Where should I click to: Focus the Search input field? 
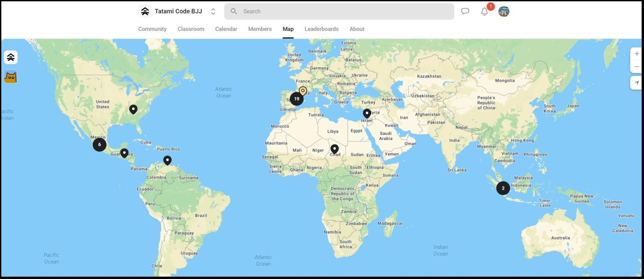339,12
